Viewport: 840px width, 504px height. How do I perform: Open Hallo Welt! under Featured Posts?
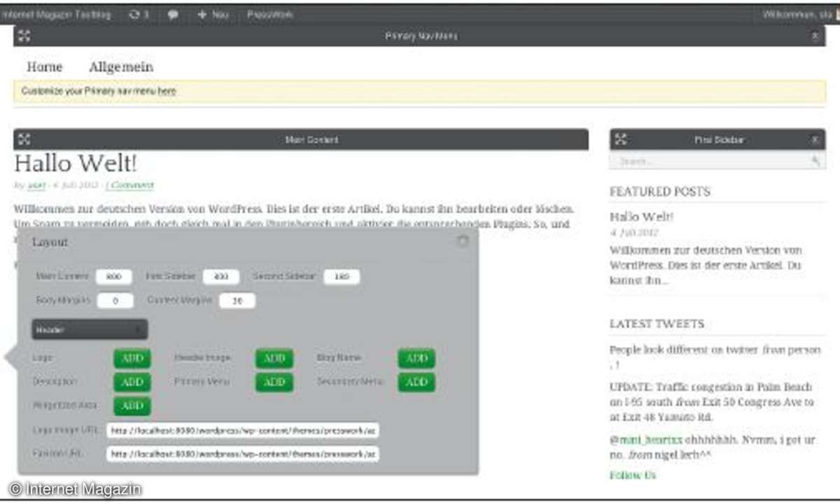642,216
